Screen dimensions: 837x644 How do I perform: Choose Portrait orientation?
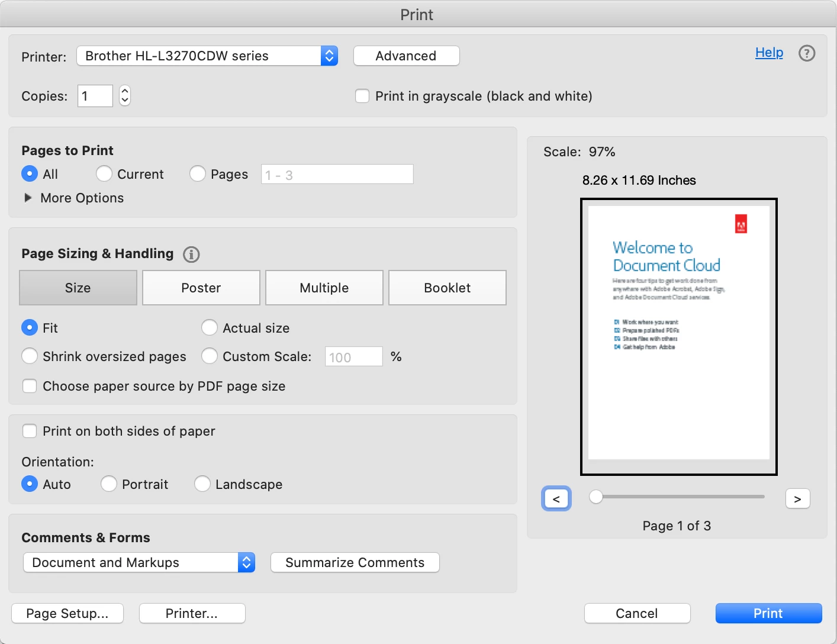tap(109, 484)
